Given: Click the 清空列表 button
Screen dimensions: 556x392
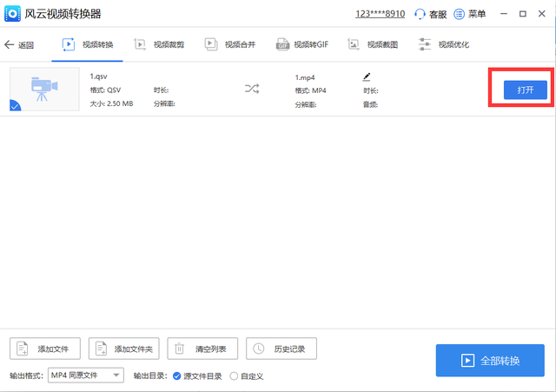Looking at the screenshot, I should [202, 349].
